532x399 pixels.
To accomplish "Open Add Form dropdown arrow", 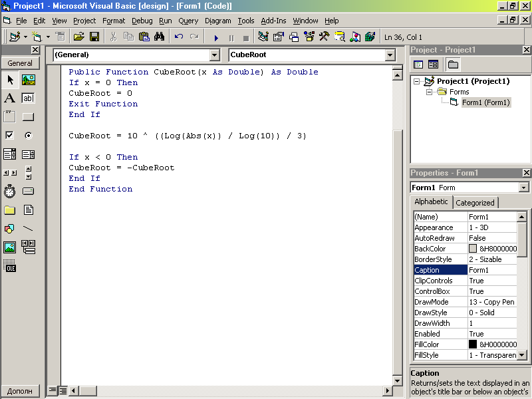I will point(48,37).
